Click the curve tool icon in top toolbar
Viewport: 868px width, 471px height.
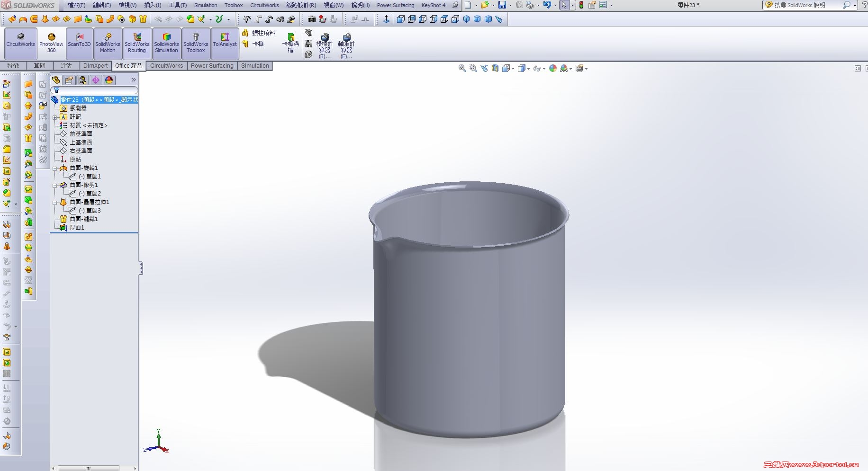[x=219, y=19]
